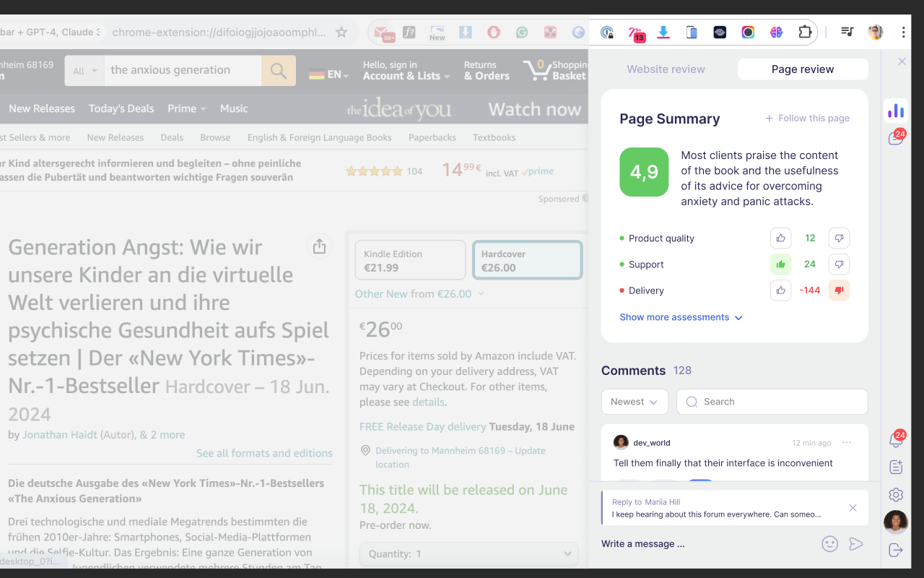Open the emoji picker in the message box
The height and width of the screenshot is (578, 924).
click(x=829, y=543)
